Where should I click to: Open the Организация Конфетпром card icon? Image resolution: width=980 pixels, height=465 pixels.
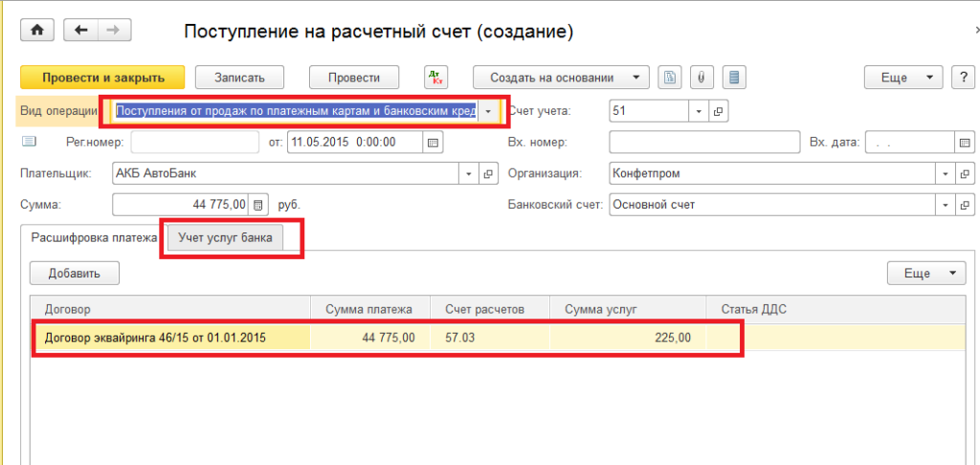(965, 174)
